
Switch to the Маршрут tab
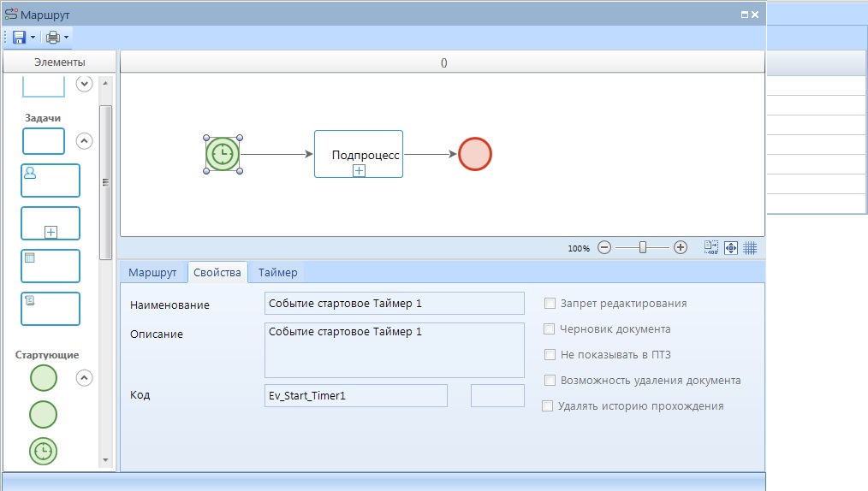152,273
